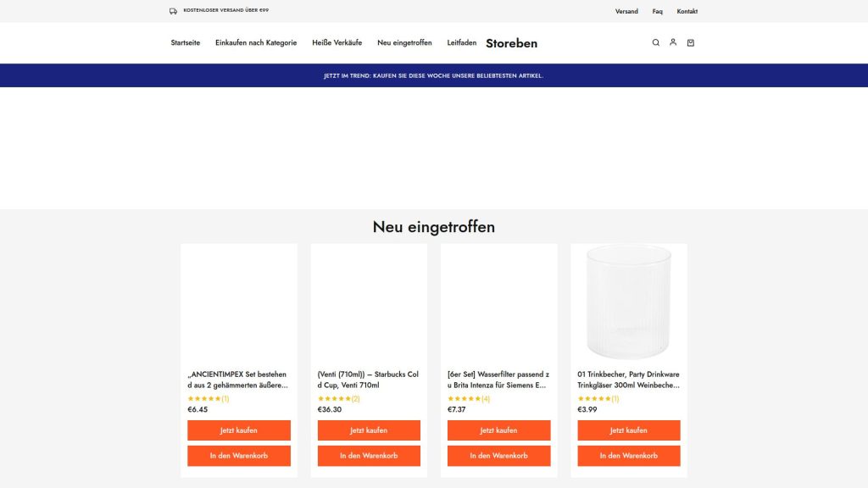Open the search icon in header
The image size is (868, 488).
click(x=655, y=42)
